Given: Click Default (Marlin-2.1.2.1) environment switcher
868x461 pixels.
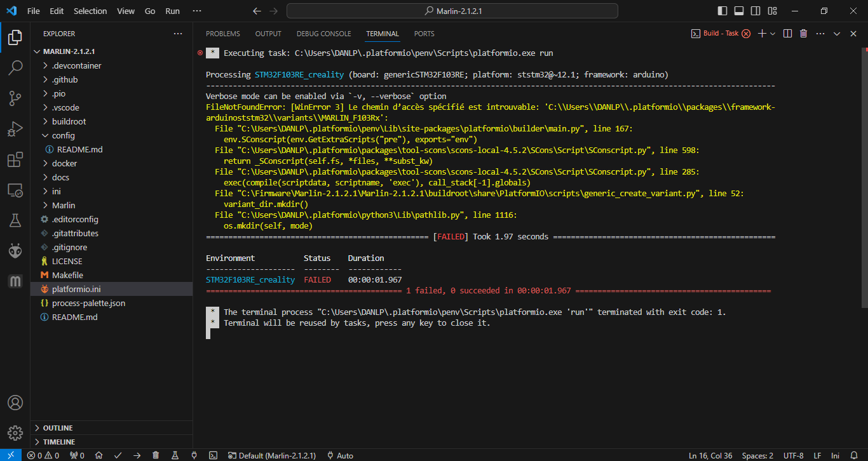Looking at the screenshot, I should [272, 455].
